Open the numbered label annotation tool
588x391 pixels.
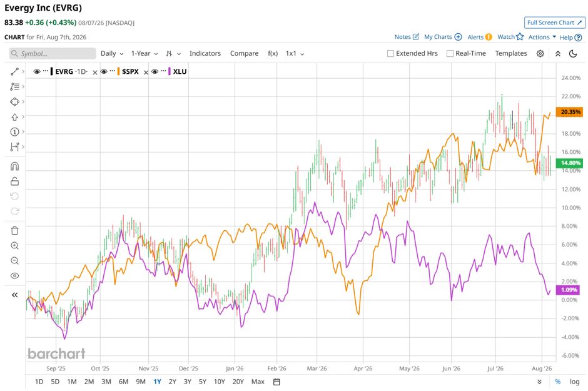click(14, 132)
